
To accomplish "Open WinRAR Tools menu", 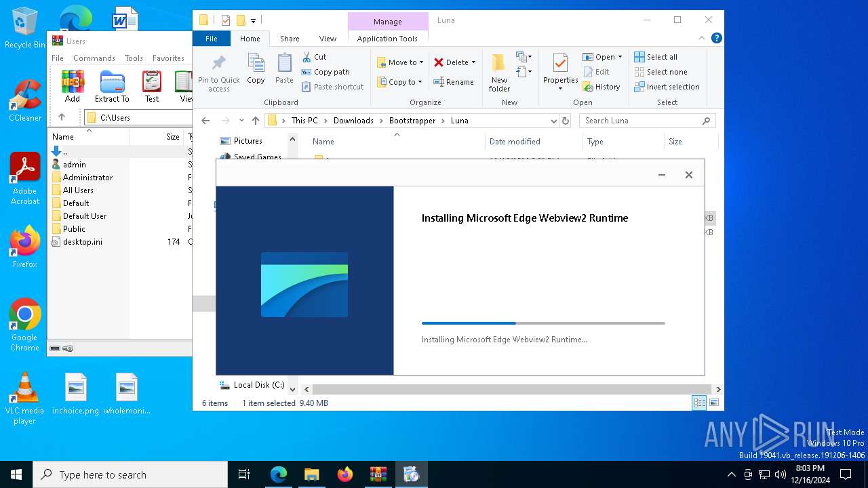I will pyautogui.click(x=134, y=58).
